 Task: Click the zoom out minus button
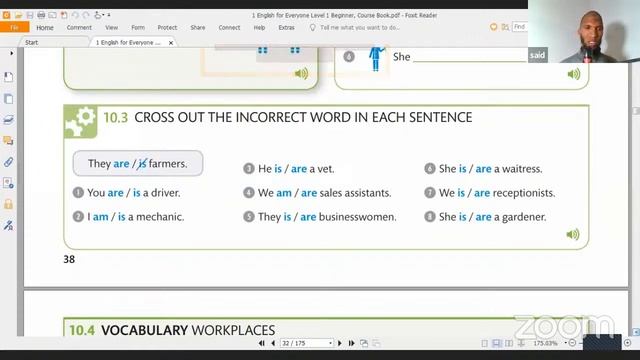coord(572,343)
